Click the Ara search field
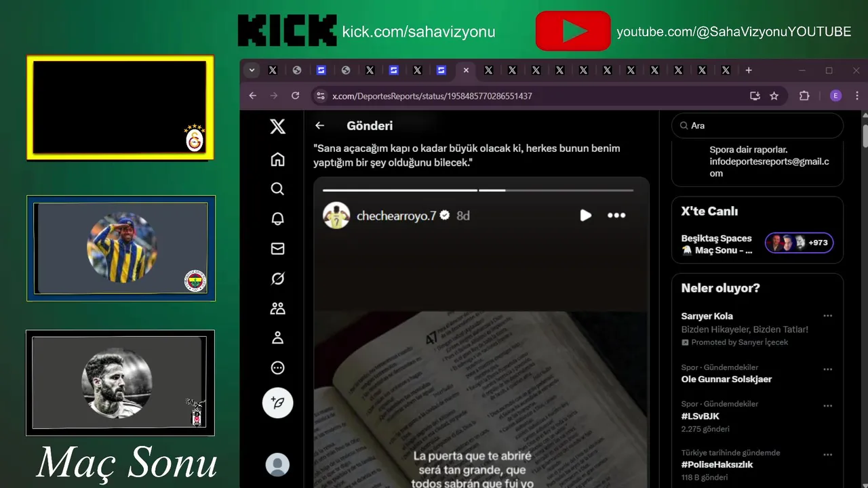 point(757,125)
